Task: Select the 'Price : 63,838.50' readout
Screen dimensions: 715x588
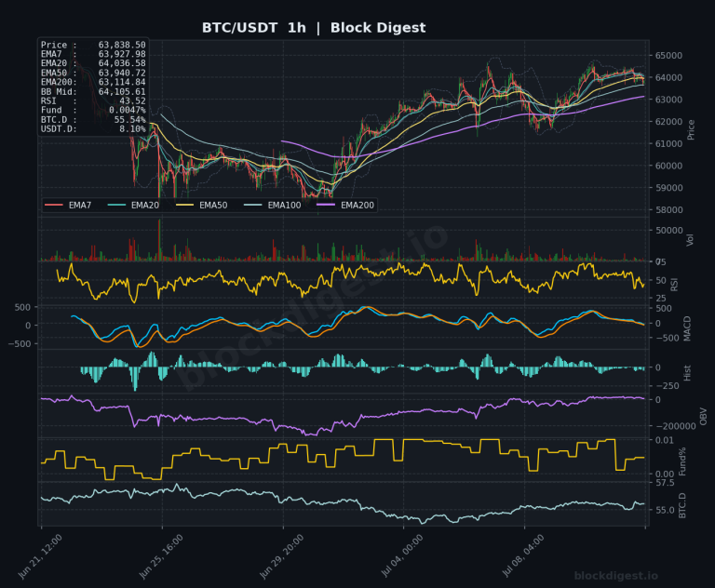Action: point(93,45)
